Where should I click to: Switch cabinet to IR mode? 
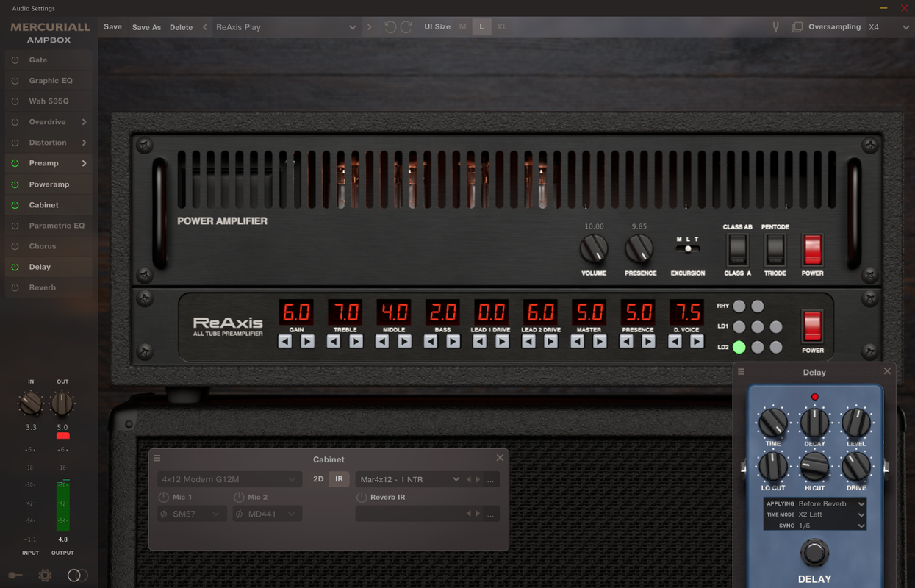[x=339, y=479]
